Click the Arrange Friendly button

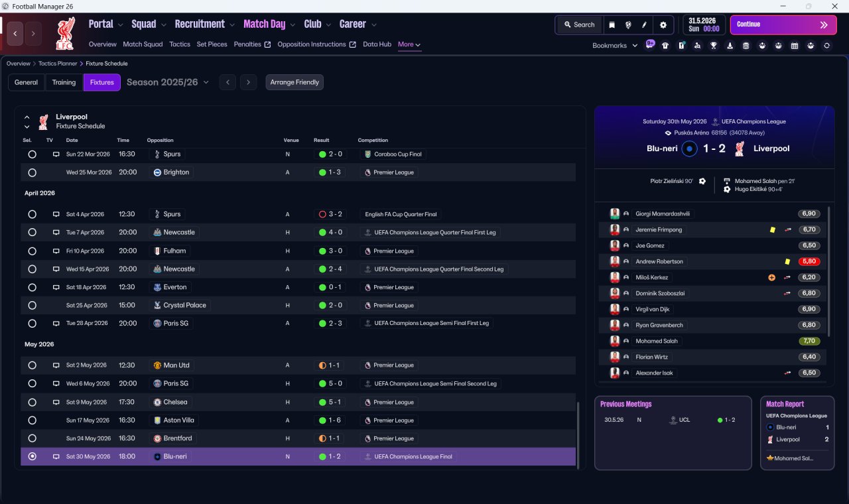point(294,82)
